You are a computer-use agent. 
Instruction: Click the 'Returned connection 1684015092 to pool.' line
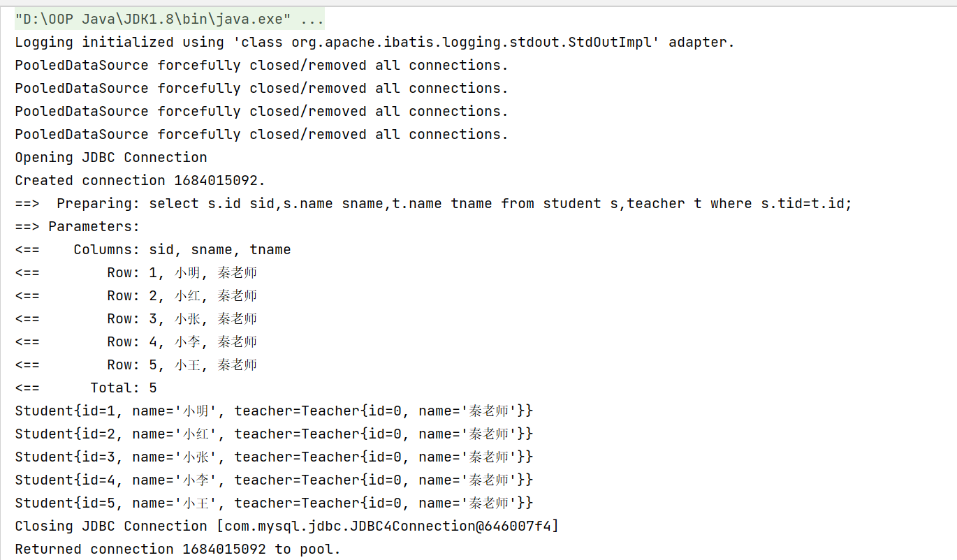tap(178, 550)
